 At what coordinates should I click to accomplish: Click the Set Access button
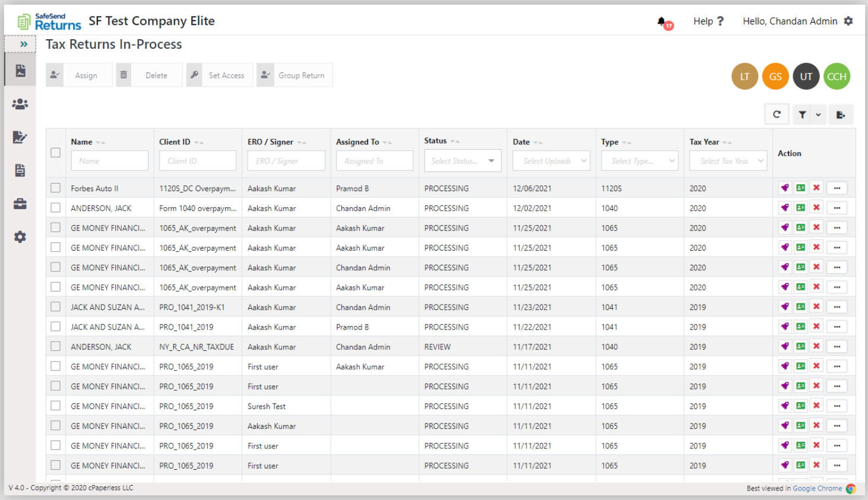[220, 75]
